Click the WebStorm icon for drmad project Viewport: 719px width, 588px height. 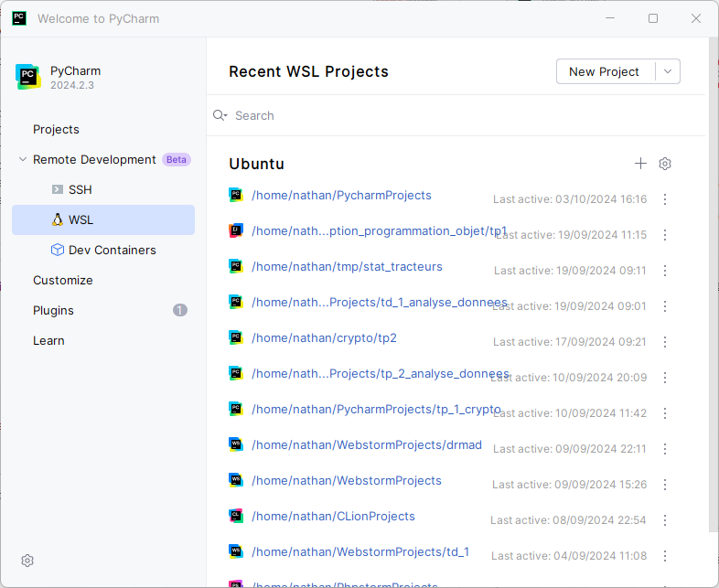(x=236, y=444)
